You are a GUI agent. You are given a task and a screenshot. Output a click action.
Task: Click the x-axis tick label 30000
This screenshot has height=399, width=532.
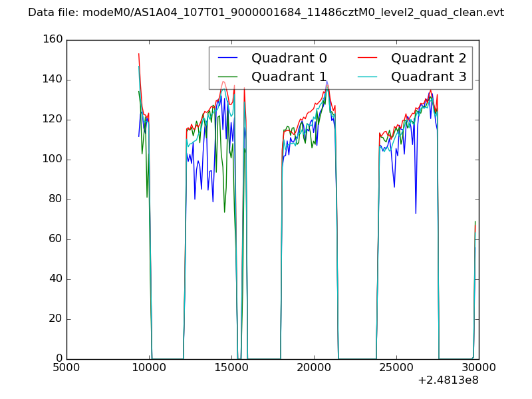coord(479,368)
